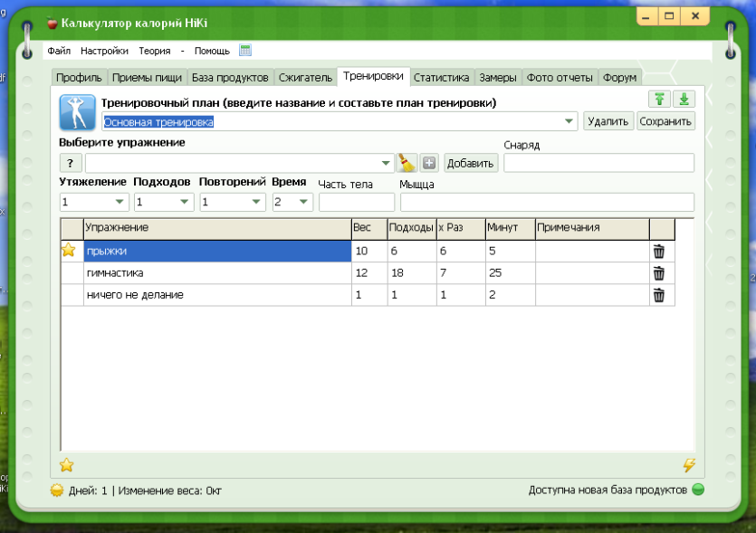
Task: Delete the прыжки row with trash icon
Action: 658,251
